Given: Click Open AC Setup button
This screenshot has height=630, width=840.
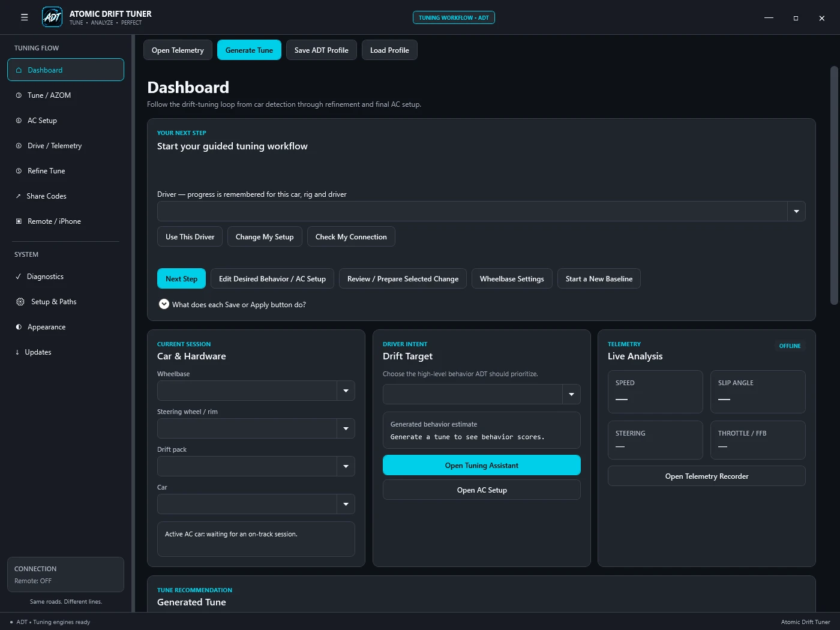Looking at the screenshot, I should click(x=482, y=490).
